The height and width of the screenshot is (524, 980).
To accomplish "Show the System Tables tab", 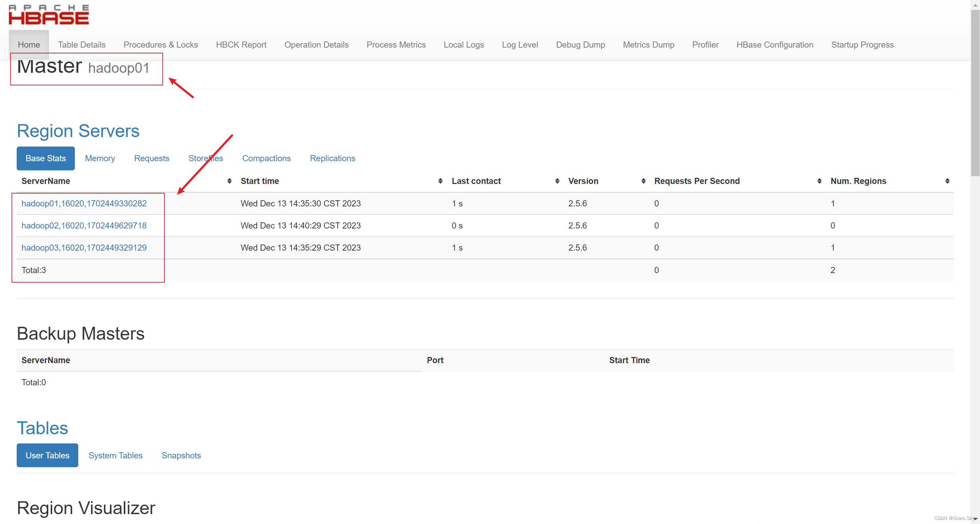I will [115, 455].
